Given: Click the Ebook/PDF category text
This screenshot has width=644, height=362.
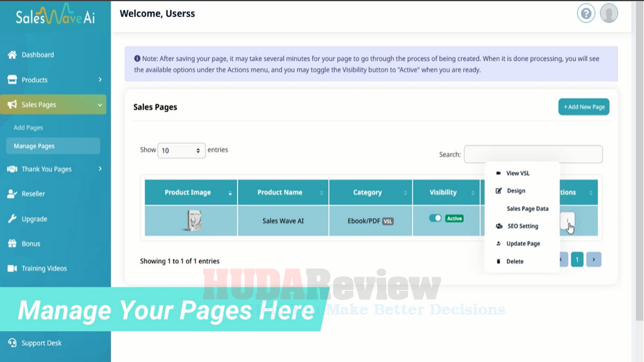Looking at the screenshot, I should click(364, 221).
